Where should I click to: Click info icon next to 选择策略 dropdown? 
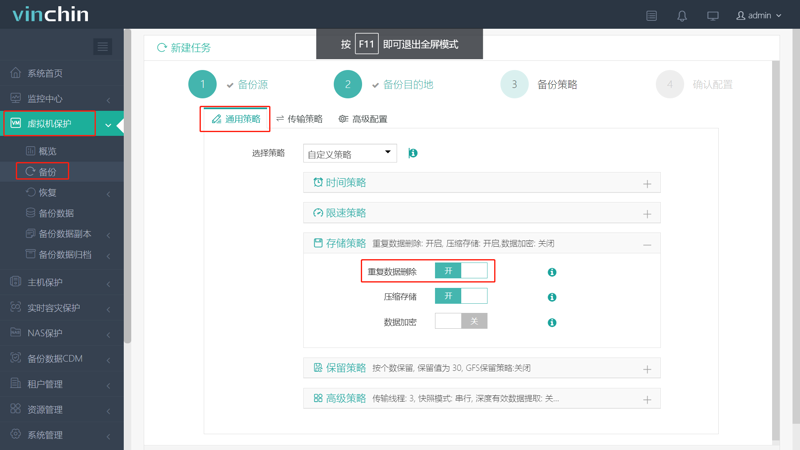413,153
